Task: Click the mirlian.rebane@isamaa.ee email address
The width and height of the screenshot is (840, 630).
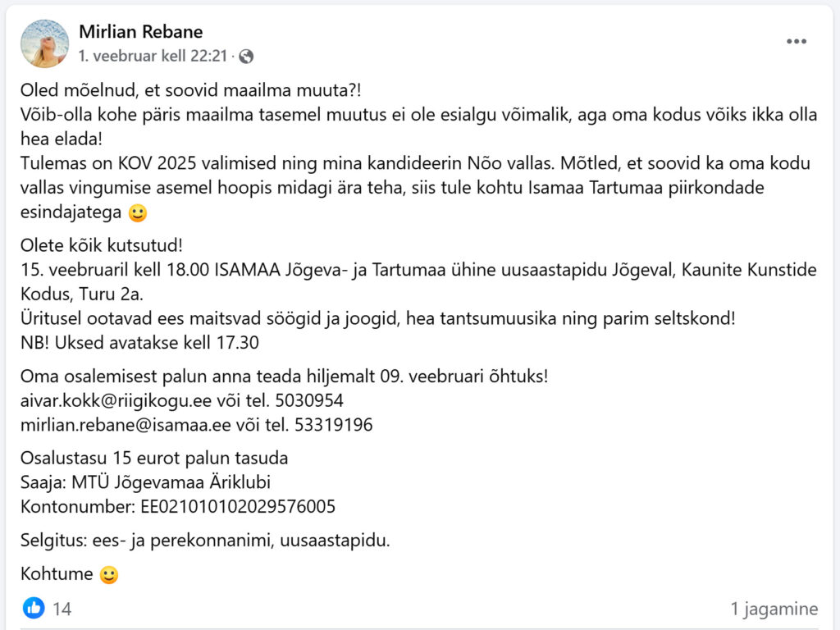Action: (x=126, y=425)
